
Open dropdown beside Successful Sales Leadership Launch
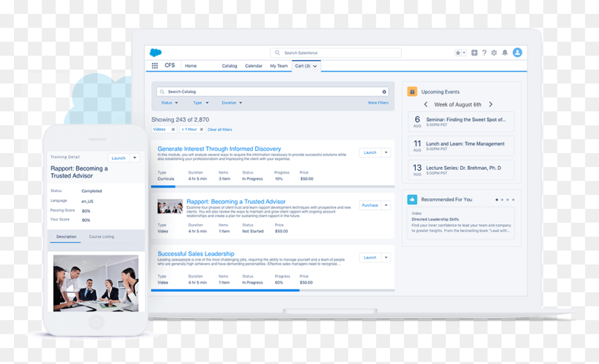point(386,258)
